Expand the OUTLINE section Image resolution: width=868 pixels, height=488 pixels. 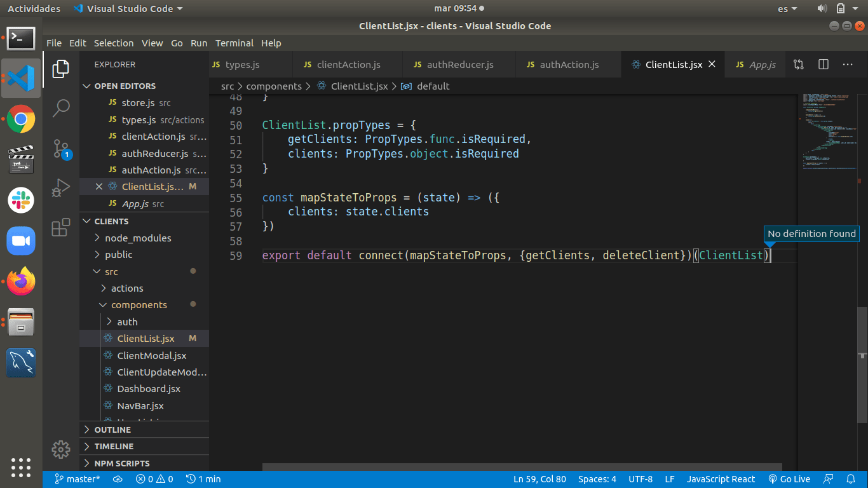[112, 430]
